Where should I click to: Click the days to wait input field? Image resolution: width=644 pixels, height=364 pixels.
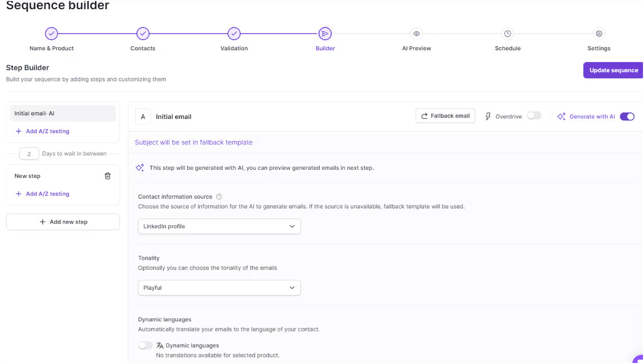pyautogui.click(x=29, y=153)
